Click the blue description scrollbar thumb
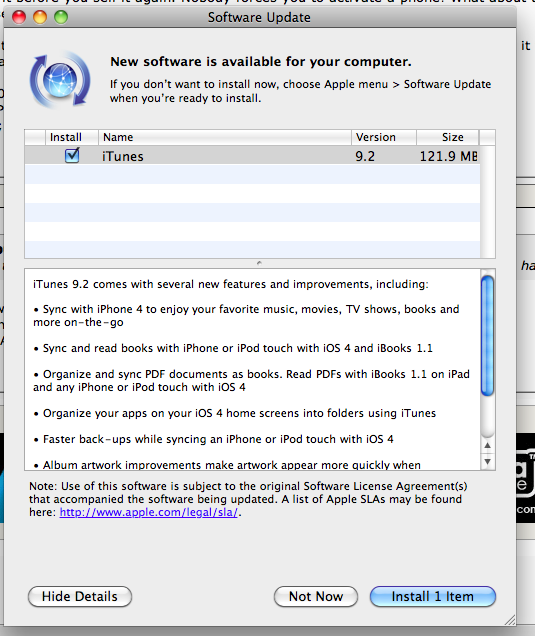 [487, 335]
